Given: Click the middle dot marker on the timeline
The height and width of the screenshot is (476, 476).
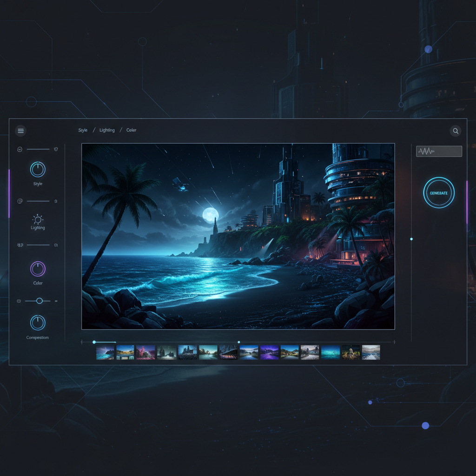Looking at the screenshot, I should (x=239, y=342).
